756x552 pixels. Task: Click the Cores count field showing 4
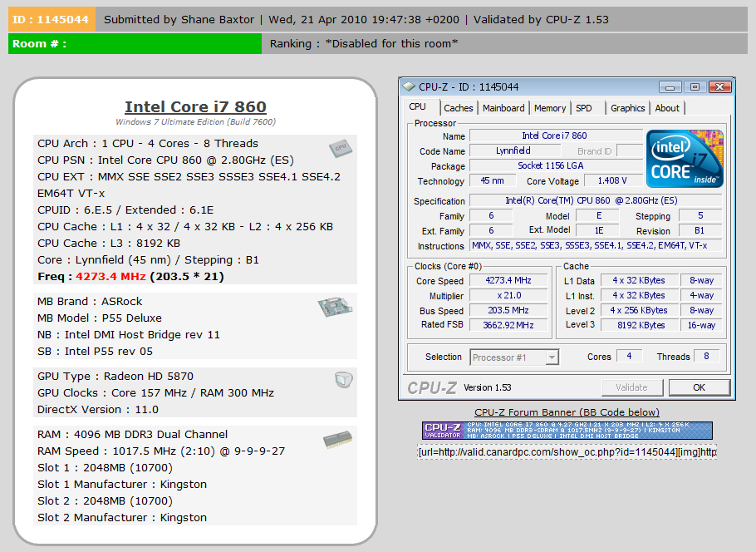click(x=629, y=356)
